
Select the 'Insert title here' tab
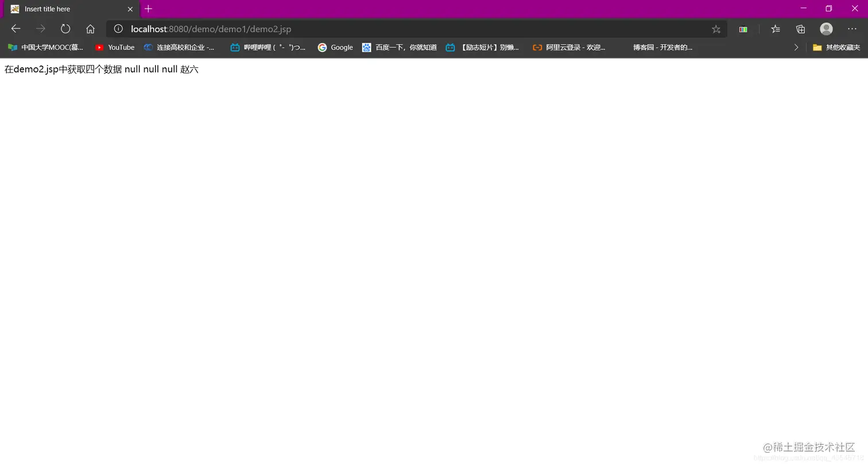tap(72, 9)
